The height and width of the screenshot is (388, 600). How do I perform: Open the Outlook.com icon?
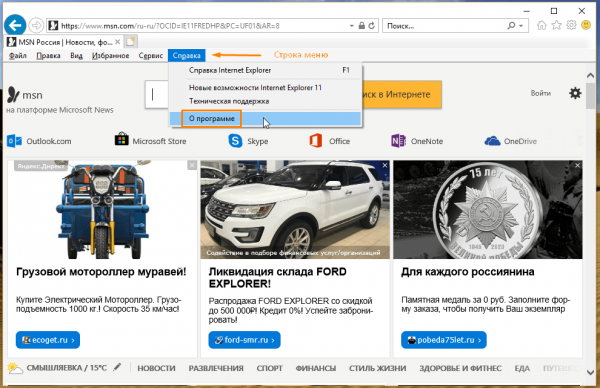(15, 141)
